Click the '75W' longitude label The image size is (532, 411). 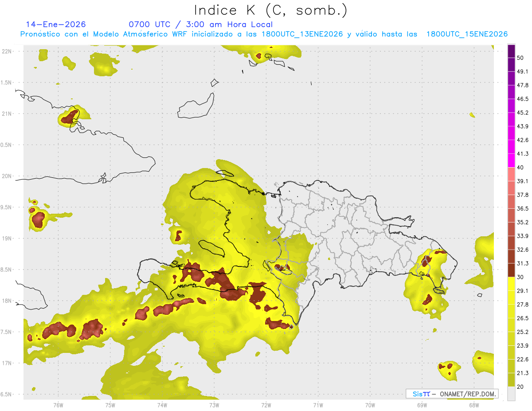pos(110,405)
